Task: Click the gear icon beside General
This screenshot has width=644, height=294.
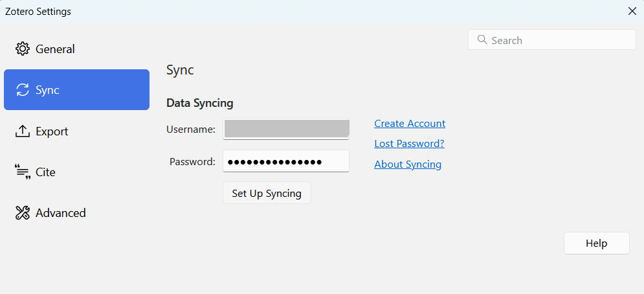Action: [23, 49]
